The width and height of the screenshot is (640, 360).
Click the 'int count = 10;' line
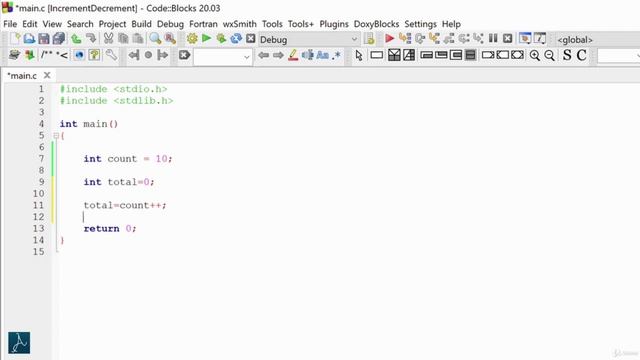click(128, 159)
